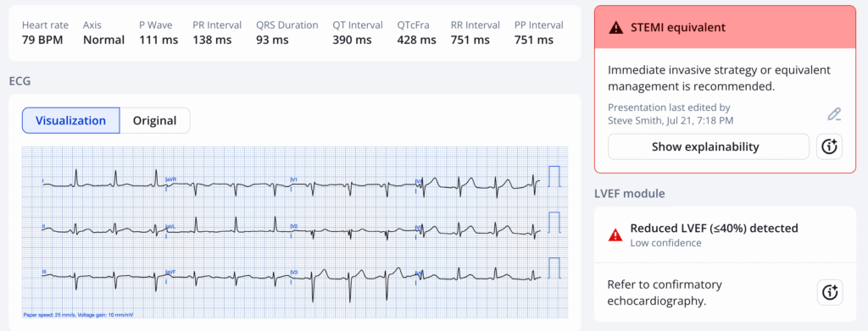Click the V1 lead label on the ECG
Image resolution: width=868 pixels, height=331 pixels.
point(294,180)
